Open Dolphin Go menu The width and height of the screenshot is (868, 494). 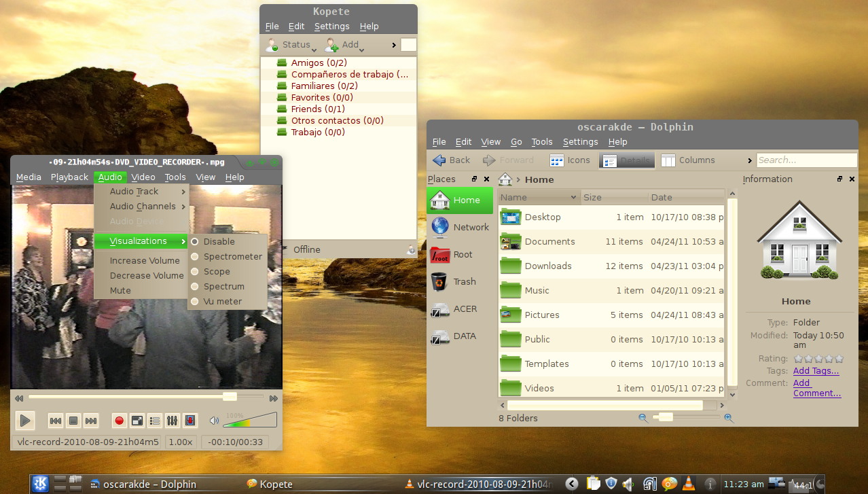[516, 141]
